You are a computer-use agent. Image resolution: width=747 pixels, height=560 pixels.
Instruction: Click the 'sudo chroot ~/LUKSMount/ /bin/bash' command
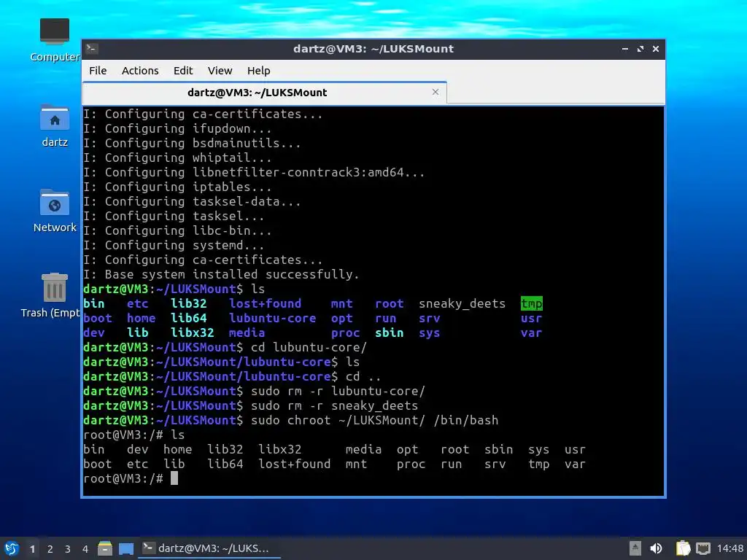point(375,420)
